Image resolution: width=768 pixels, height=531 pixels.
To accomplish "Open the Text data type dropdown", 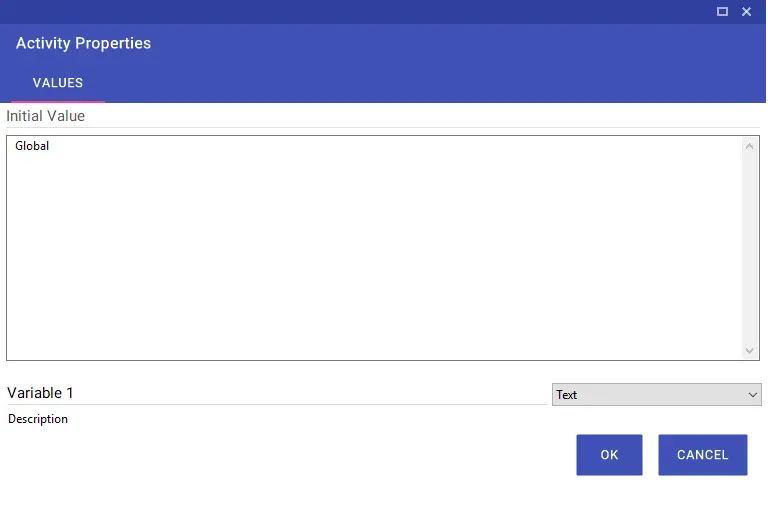I will pos(656,395).
